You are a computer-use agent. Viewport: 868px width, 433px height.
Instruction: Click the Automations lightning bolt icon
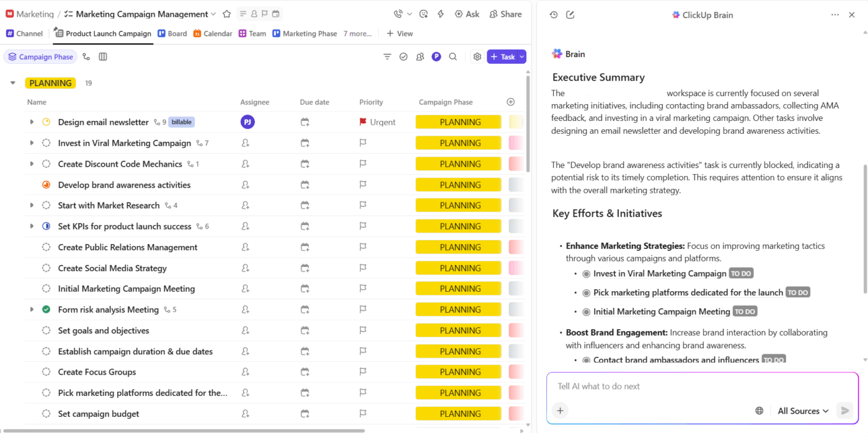pyautogui.click(x=440, y=14)
